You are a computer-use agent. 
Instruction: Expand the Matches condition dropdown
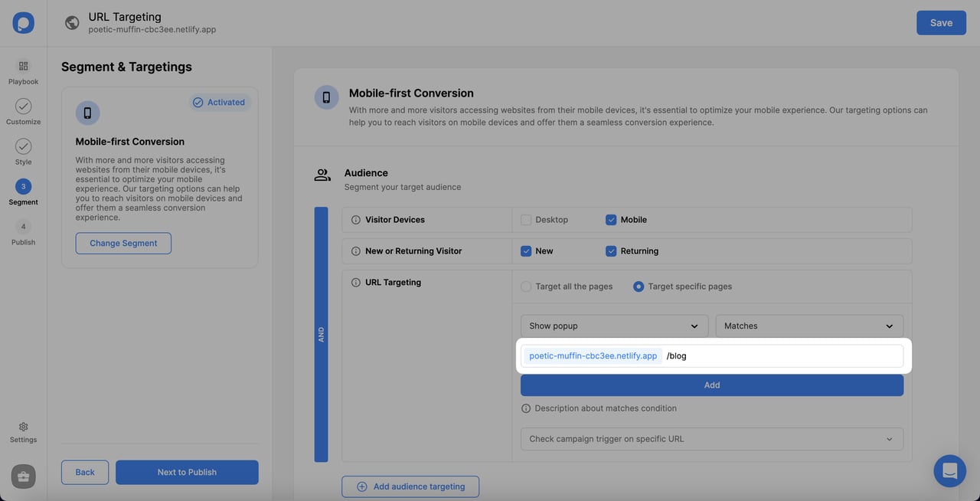click(x=808, y=326)
